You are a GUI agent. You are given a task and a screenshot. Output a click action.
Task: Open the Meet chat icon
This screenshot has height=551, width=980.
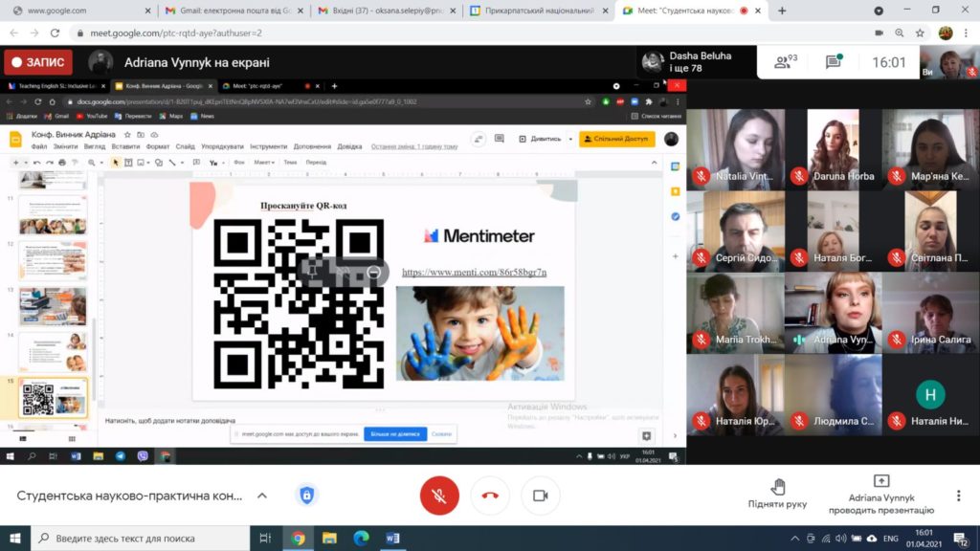click(x=834, y=62)
